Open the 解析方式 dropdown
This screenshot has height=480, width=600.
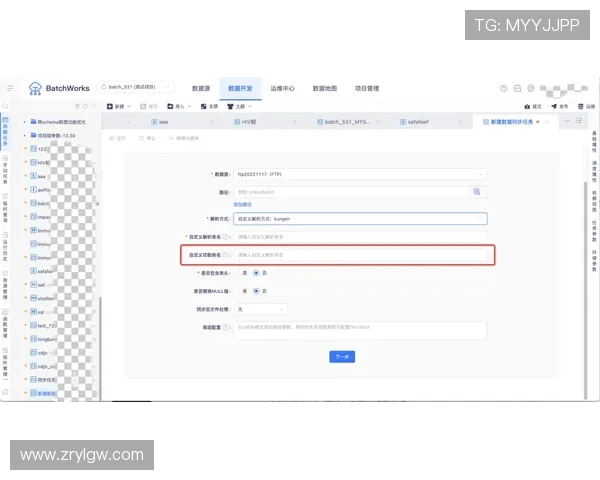[x=360, y=218]
